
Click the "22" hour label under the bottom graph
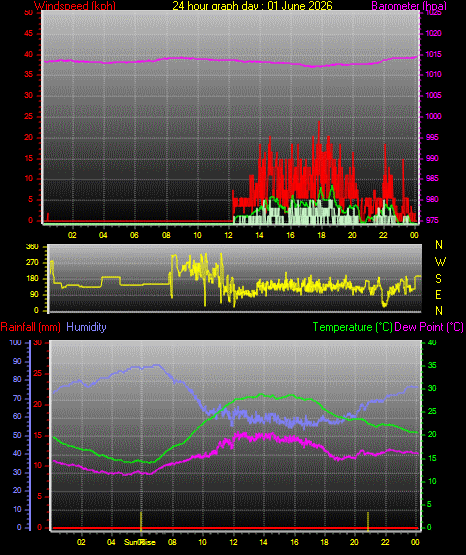385,542
